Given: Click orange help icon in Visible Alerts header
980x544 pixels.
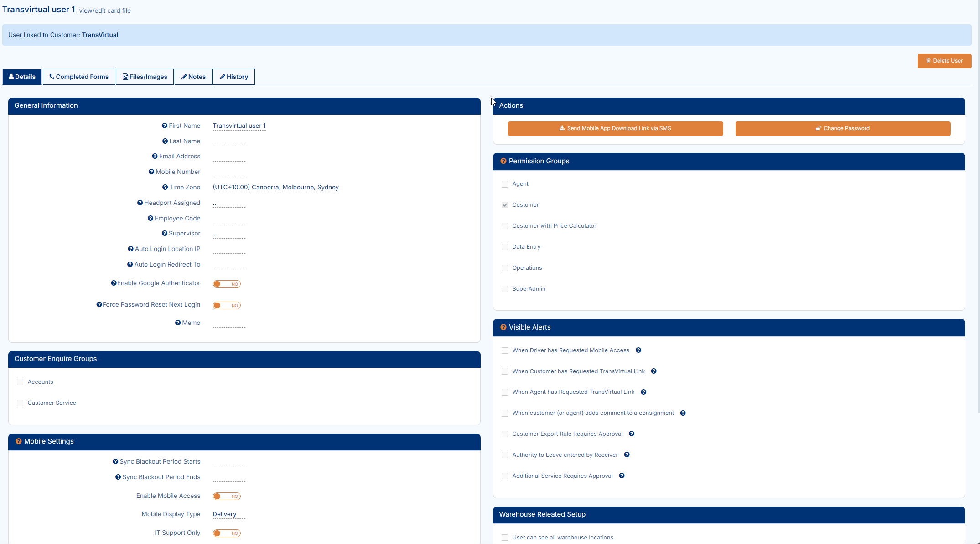Looking at the screenshot, I should point(503,327).
